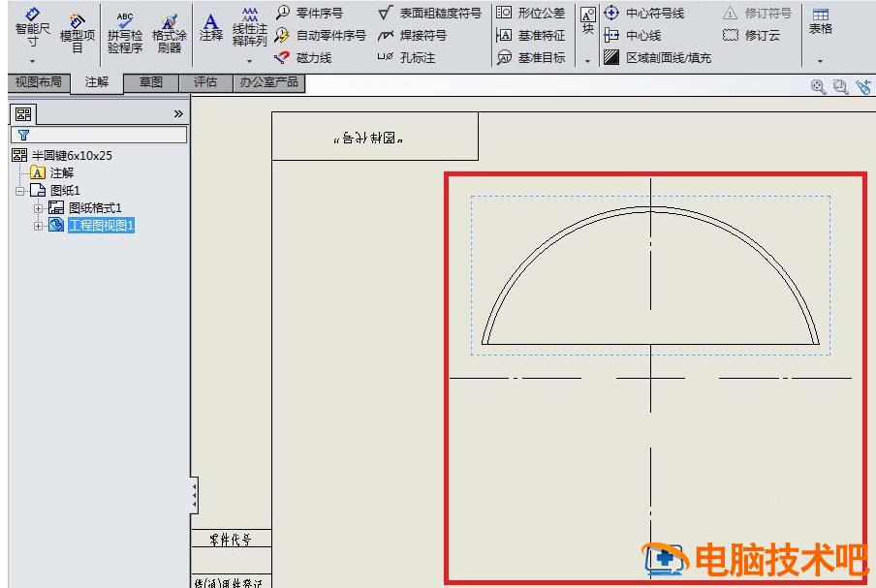
Task: Collapse the side panel using splitter handle
Action: click(x=194, y=495)
